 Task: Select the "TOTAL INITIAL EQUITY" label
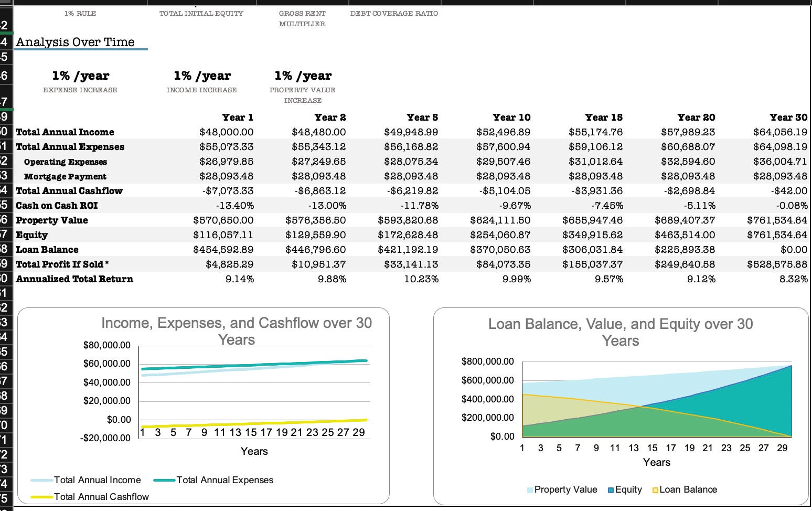pyautogui.click(x=202, y=14)
